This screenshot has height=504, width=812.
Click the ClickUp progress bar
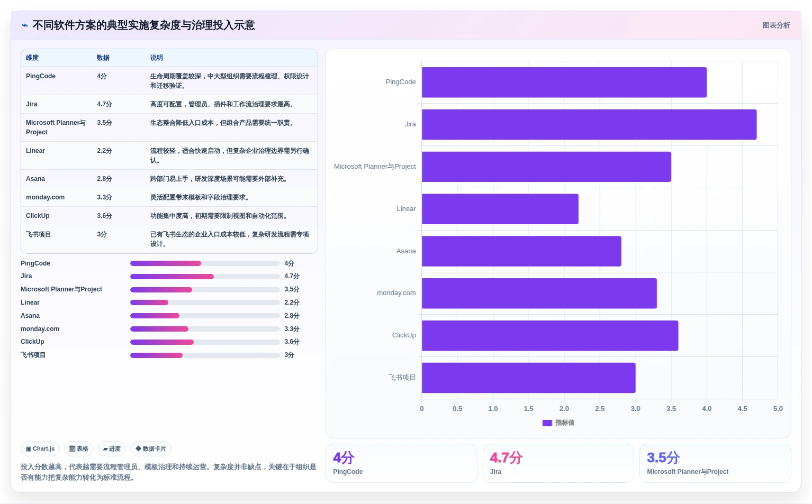[x=205, y=342]
